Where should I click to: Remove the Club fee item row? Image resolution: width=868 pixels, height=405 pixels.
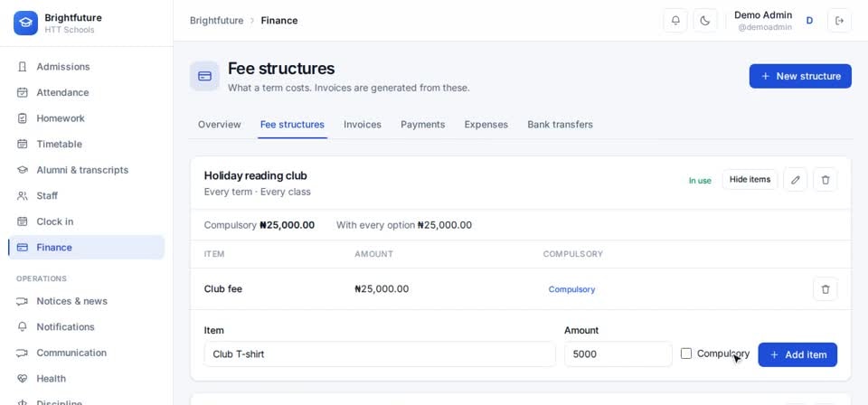(x=826, y=288)
